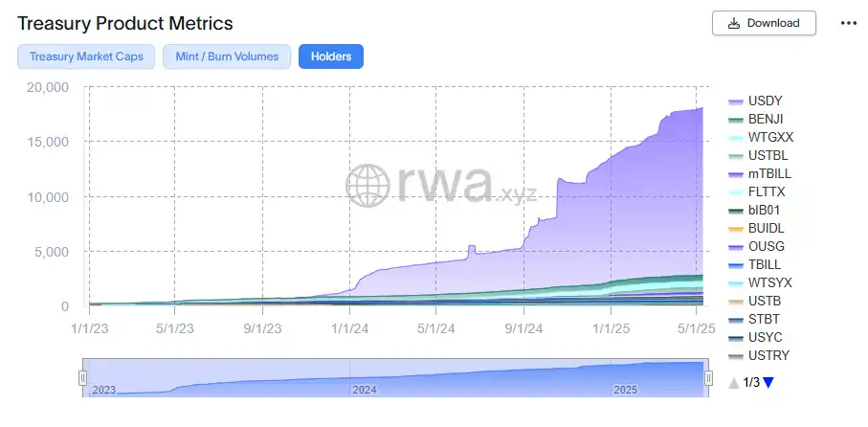The width and height of the screenshot is (868, 427).
Task: Click the 2024 area in range navigator
Action: click(364, 383)
